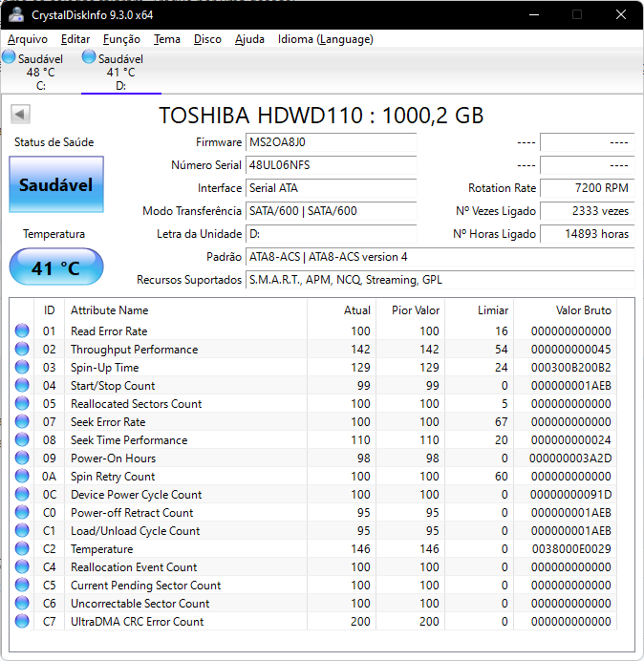Click the Valor Bruto column header
644x661 pixels.
click(565, 310)
